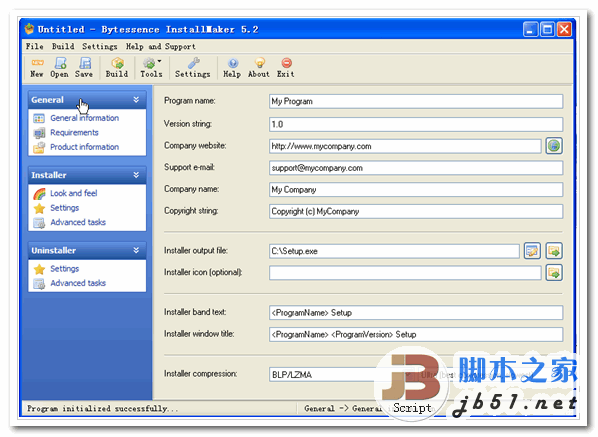Save the project using the Save icon
Viewport: 598px width, 437px height.
point(84,67)
